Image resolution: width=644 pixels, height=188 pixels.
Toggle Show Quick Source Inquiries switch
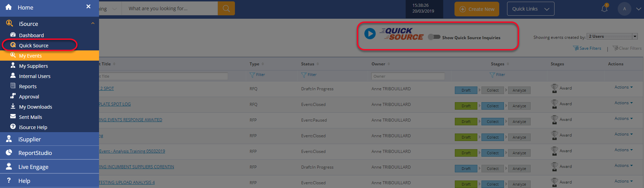point(434,37)
